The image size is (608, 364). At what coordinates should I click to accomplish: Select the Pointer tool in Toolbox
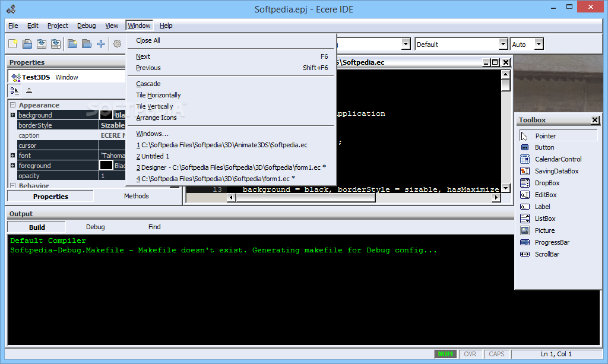click(x=558, y=135)
